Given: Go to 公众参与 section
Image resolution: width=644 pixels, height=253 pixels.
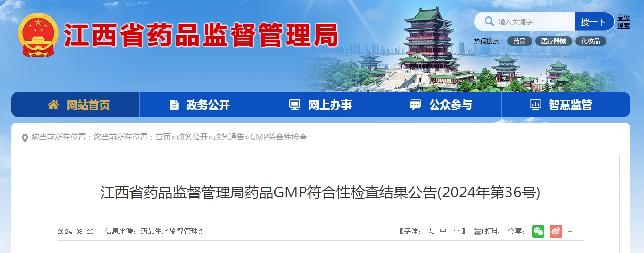Looking at the screenshot, I should click(441, 105).
